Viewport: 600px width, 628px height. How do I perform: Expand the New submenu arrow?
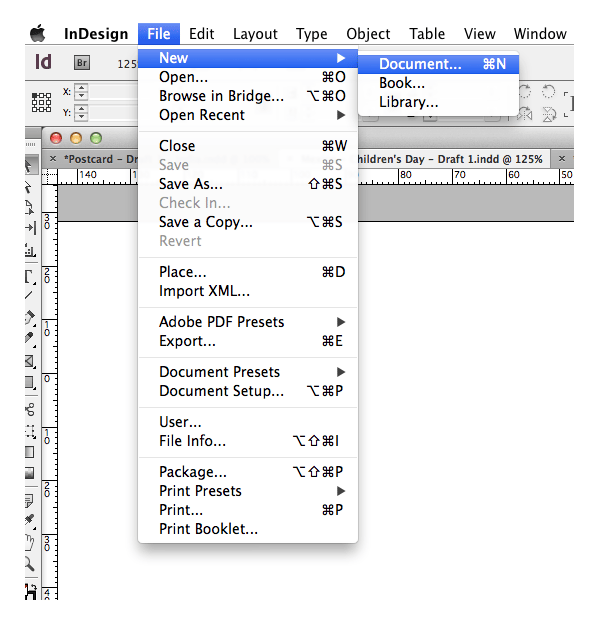click(341, 58)
